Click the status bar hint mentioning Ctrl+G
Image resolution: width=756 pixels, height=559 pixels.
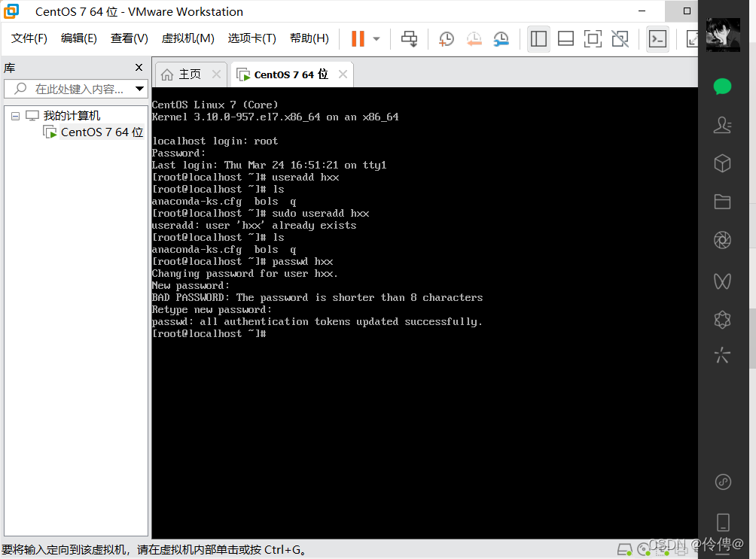[154, 550]
